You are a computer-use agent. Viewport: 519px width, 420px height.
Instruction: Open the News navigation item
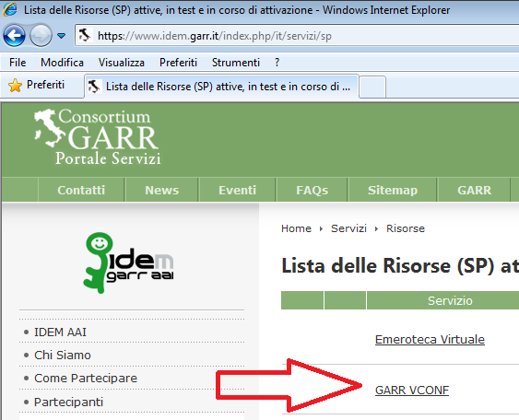(161, 190)
